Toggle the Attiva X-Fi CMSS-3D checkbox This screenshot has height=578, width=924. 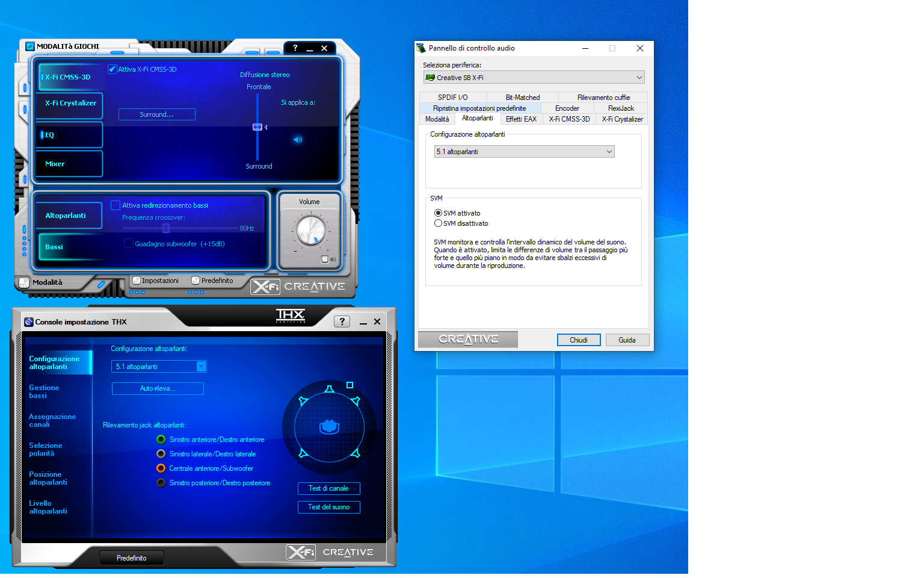click(112, 69)
